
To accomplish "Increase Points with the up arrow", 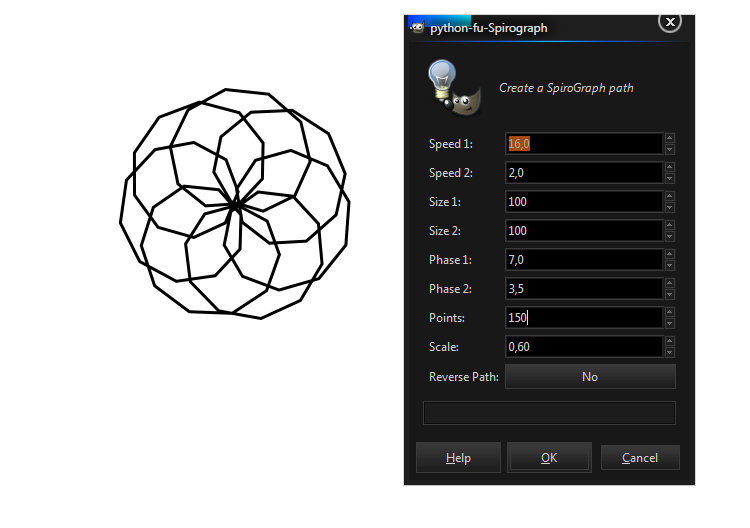I will (670, 312).
